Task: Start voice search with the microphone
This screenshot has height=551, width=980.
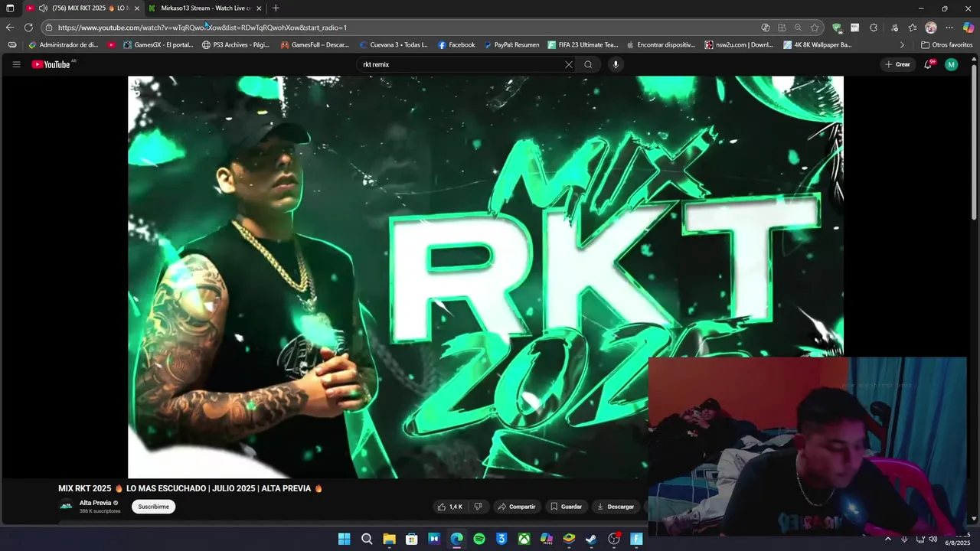Action: pos(616,64)
